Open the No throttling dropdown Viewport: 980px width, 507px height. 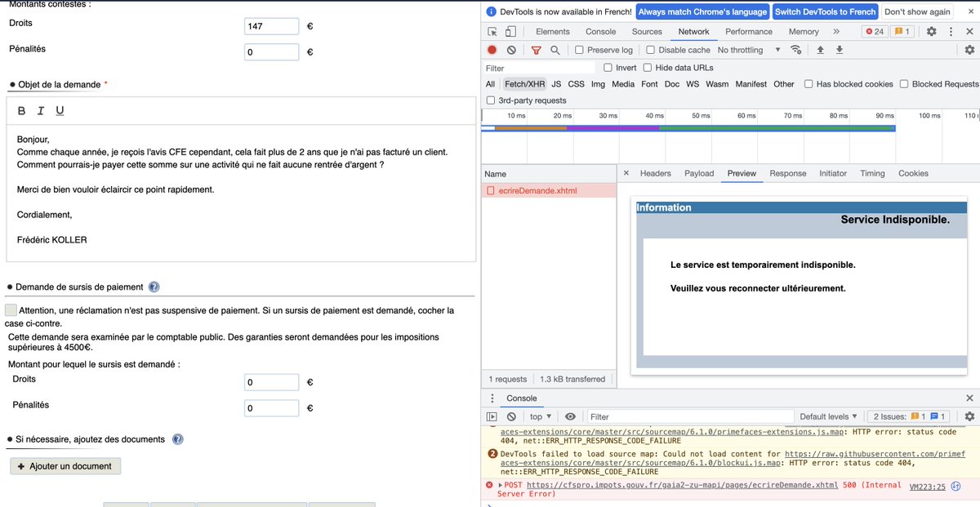(749, 50)
